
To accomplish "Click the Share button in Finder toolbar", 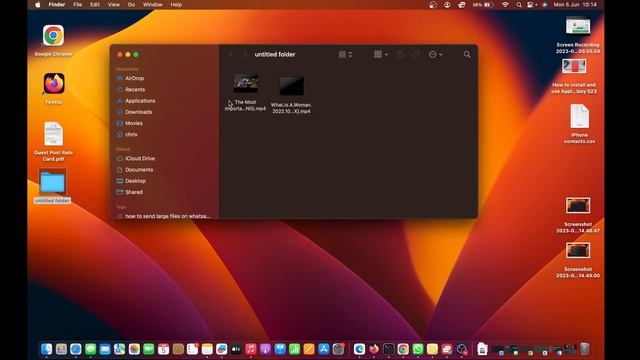I will point(400,54).
